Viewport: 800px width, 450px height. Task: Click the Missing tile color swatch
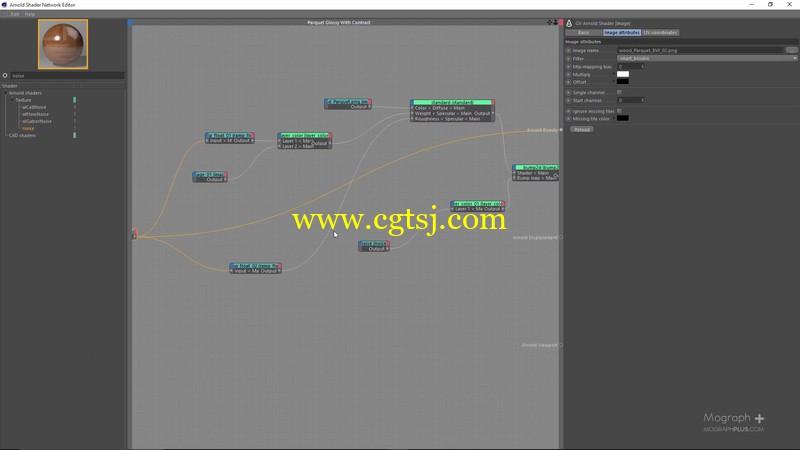pos(623,118)
